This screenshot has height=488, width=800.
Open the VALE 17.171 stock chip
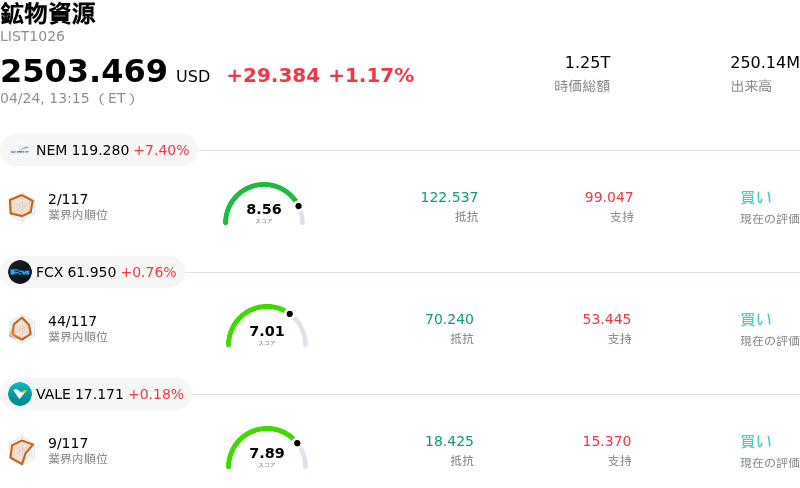(97, 394)
